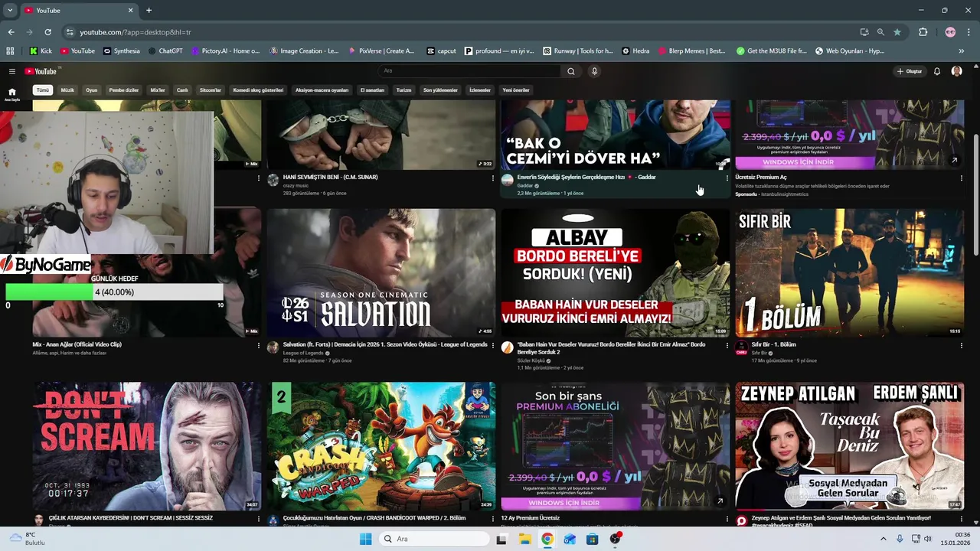Click the Chrome address bar URL
The height and width of the screenshot is (551, 980).
click(x=136, y=32)
